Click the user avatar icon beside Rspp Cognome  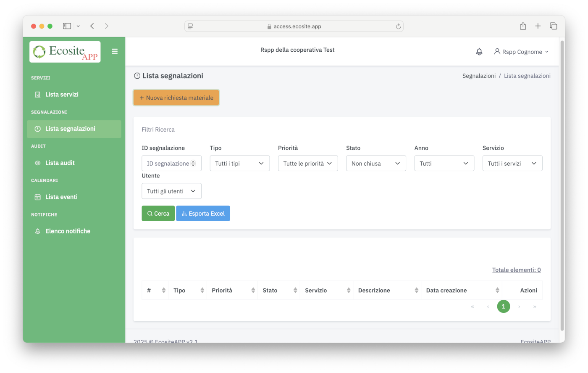[497, 51]
